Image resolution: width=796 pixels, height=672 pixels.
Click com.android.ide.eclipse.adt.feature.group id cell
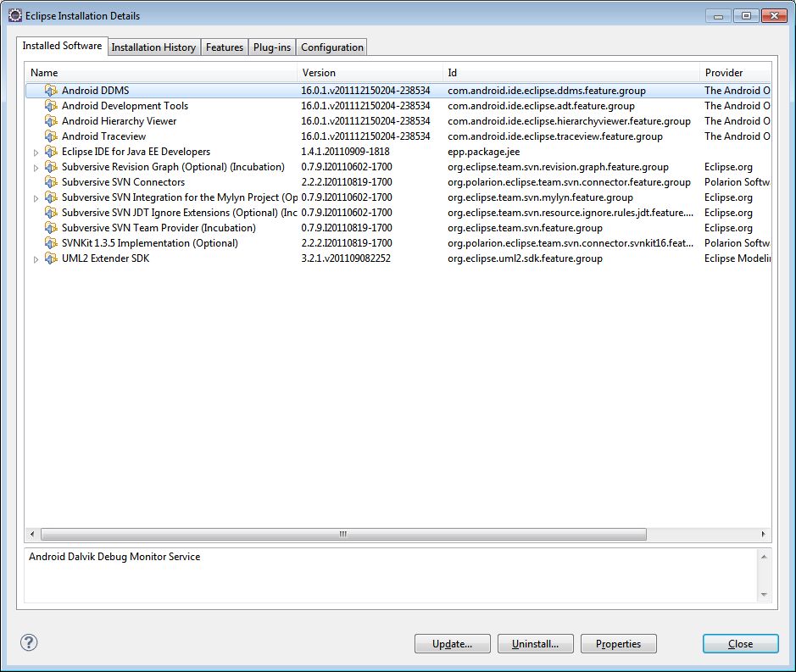click(541, 106)
